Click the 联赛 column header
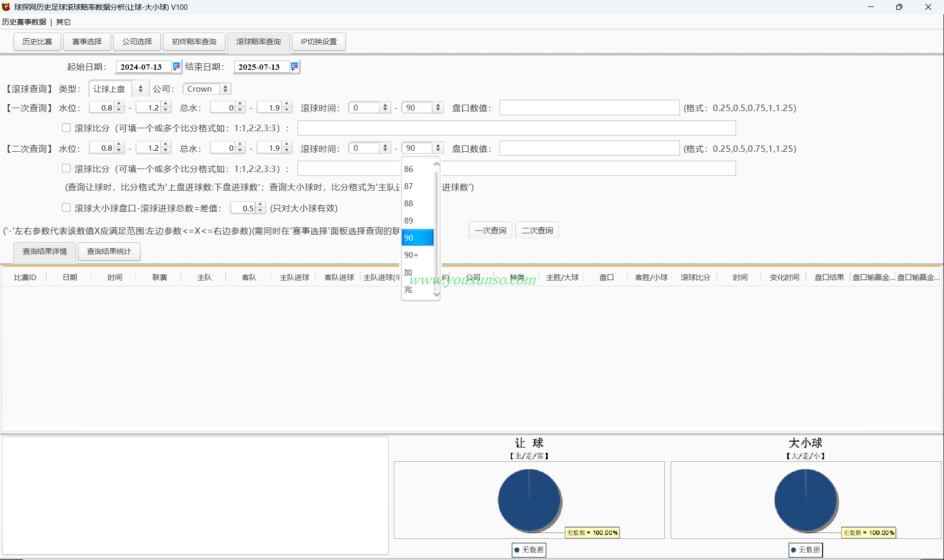The height and width of the screenshot is (560, 944). [x=160, y=278]
